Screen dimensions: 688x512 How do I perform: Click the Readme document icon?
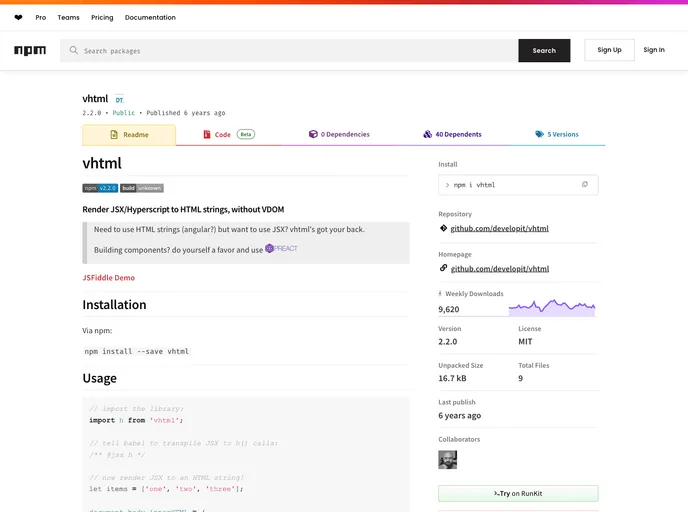(x=114, y=135)
